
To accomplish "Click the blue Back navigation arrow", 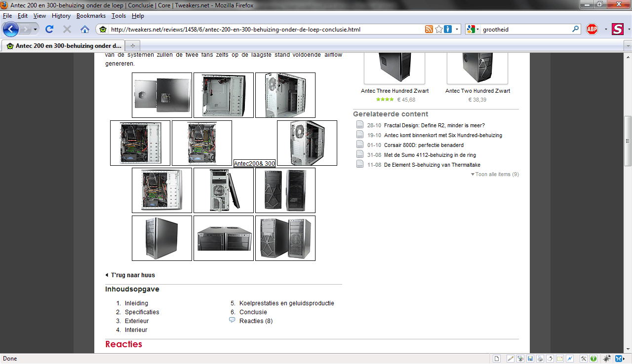I will (11, 29).
